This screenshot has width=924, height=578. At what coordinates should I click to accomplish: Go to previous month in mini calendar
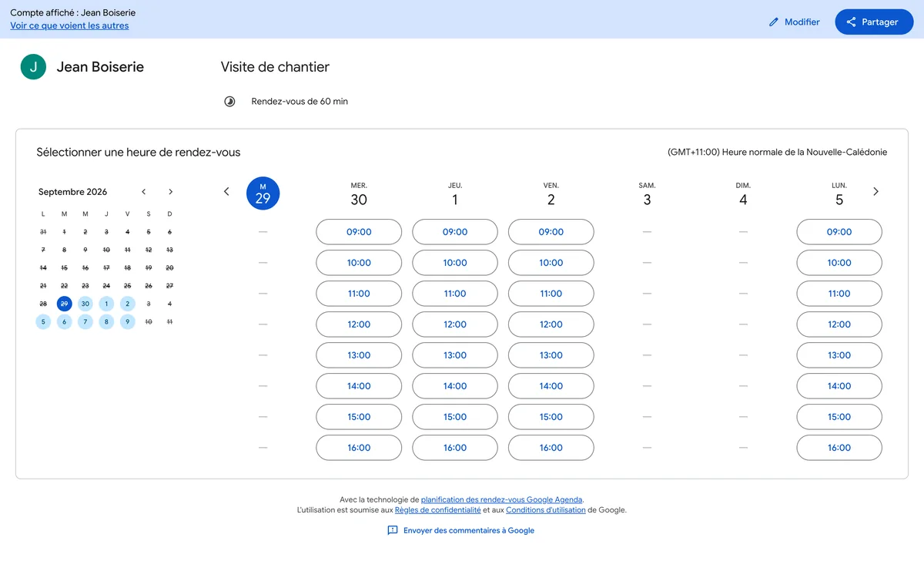point(143,192)
